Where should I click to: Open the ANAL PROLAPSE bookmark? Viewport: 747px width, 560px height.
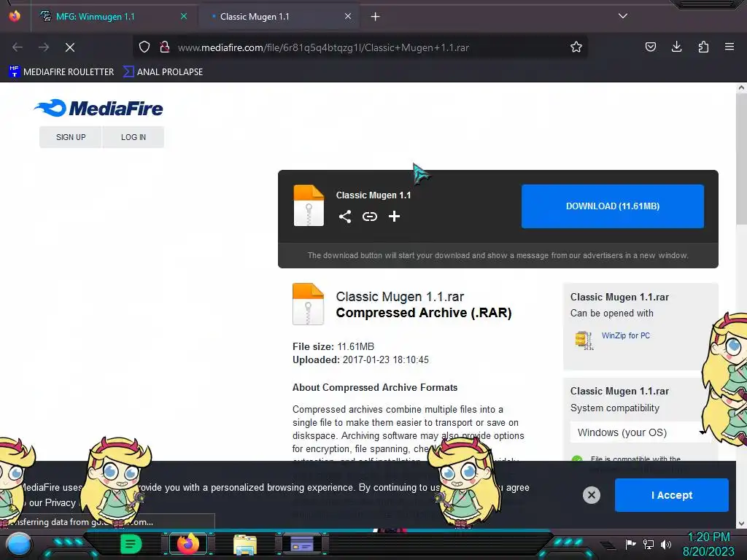point(163,72)
